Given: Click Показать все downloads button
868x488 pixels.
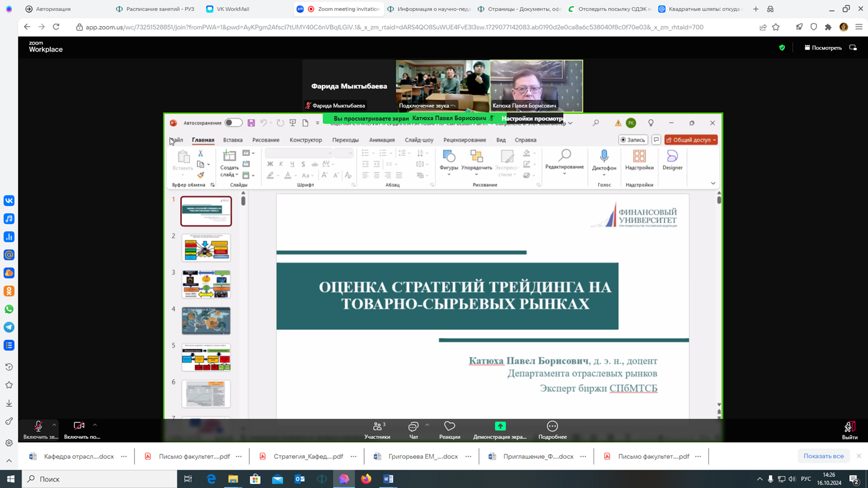Looking at the screenshot, I should coord(823,456).
